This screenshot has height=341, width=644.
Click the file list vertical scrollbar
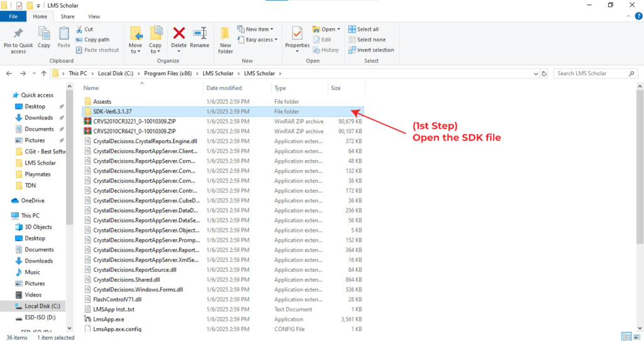tap(640, 168)
